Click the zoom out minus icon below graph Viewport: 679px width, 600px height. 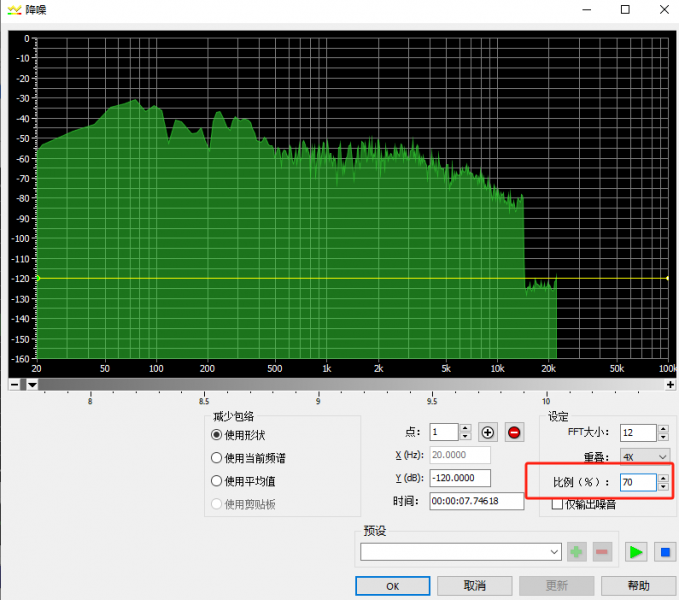(15, 384)
